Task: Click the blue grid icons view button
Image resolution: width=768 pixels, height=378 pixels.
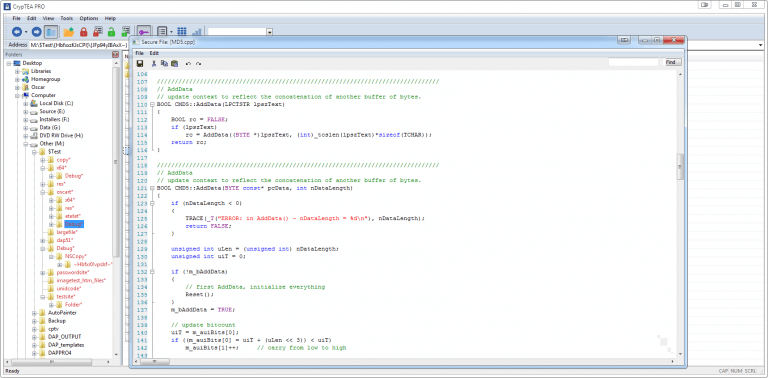Action: (x=182, y=32)
